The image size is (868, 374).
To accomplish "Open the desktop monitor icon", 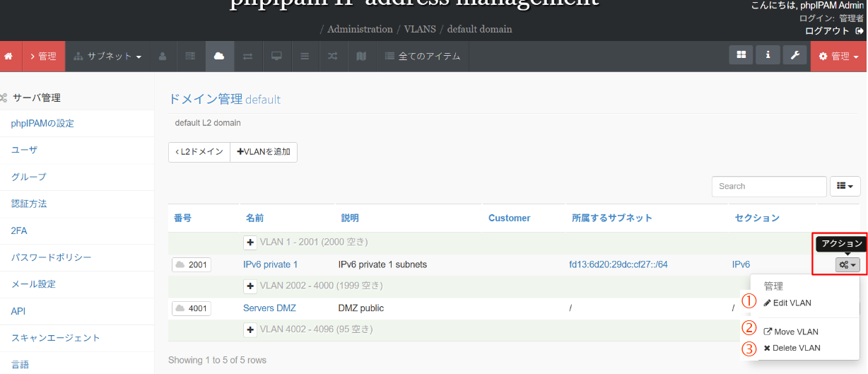I will click(x=276, y=57).
